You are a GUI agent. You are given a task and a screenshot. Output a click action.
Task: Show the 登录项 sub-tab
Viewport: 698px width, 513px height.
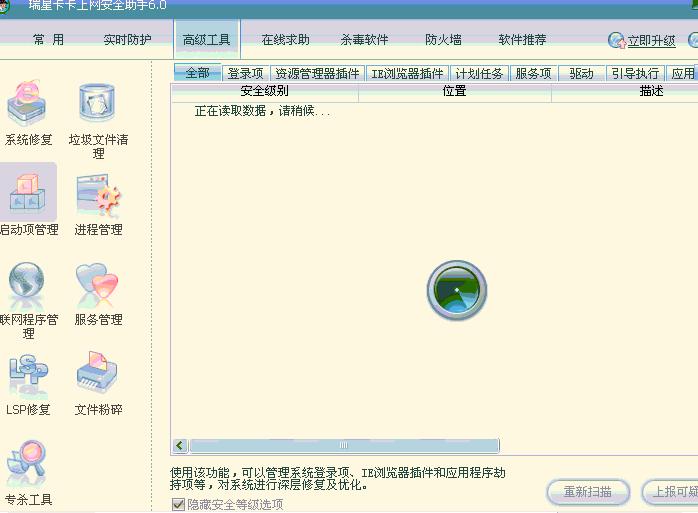245,73
